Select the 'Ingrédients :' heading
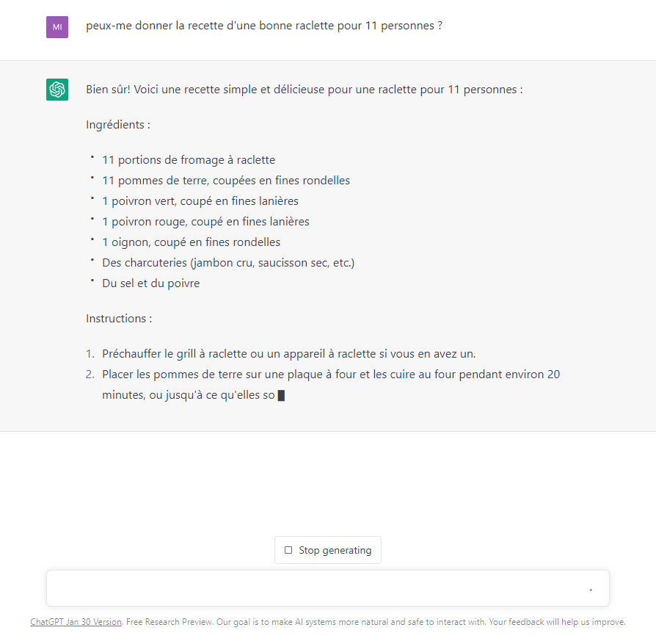 pyautogui.click(x=118, y=125)
